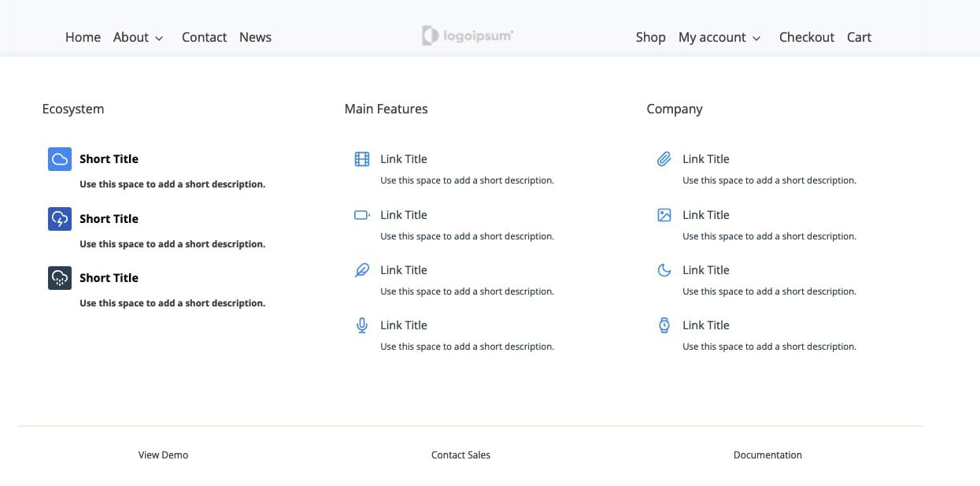Open the Cart page from navigation
Viewport: 980px width, 486px height.
coord(859,37)
